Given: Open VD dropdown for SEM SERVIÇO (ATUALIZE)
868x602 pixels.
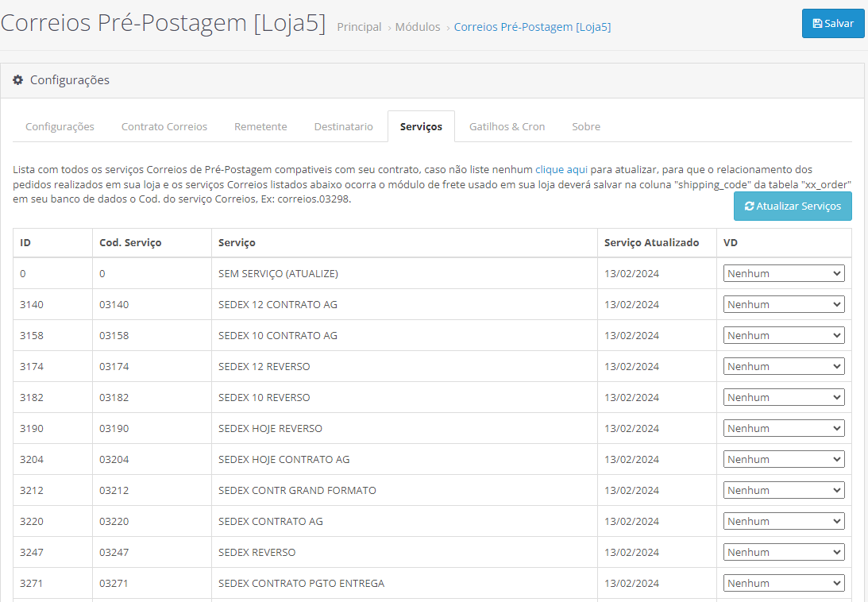Looking at the screenshot, I should click(784, 273).
